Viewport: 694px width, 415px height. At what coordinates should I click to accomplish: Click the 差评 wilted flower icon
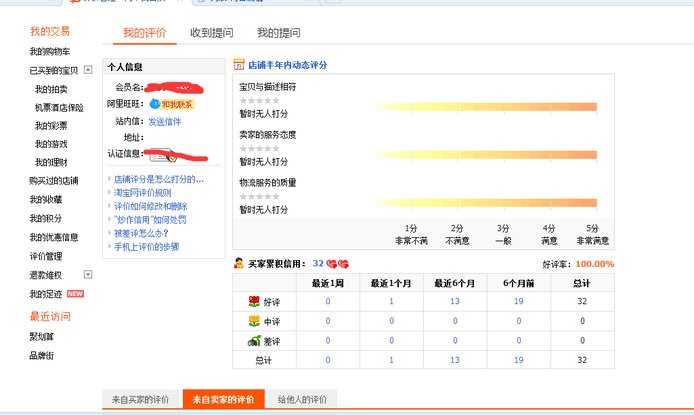point(254,341)
